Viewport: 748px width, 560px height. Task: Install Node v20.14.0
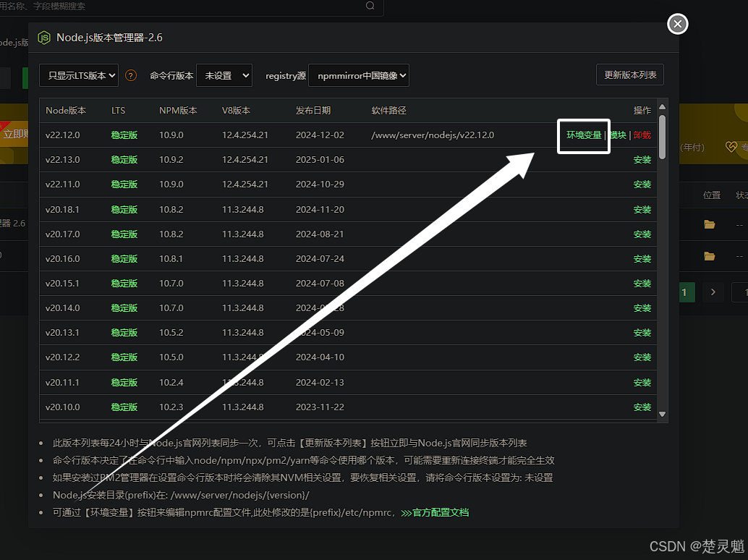(642, 308)
